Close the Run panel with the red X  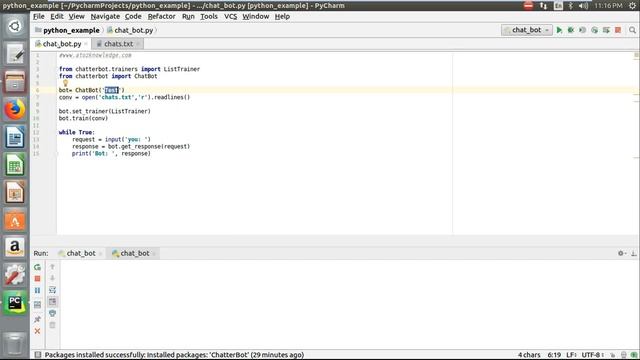pos(37,331)
